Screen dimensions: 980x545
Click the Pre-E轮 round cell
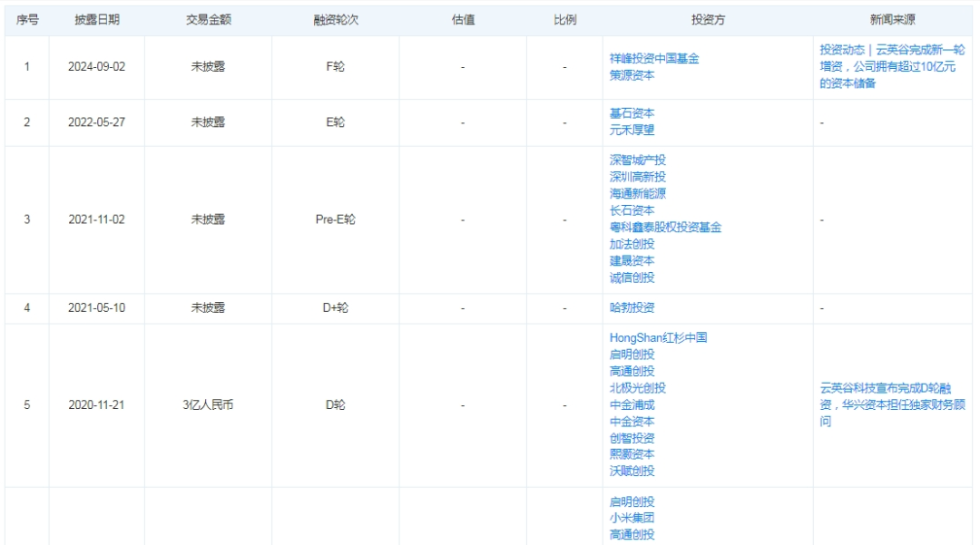(x=336, y=219)
